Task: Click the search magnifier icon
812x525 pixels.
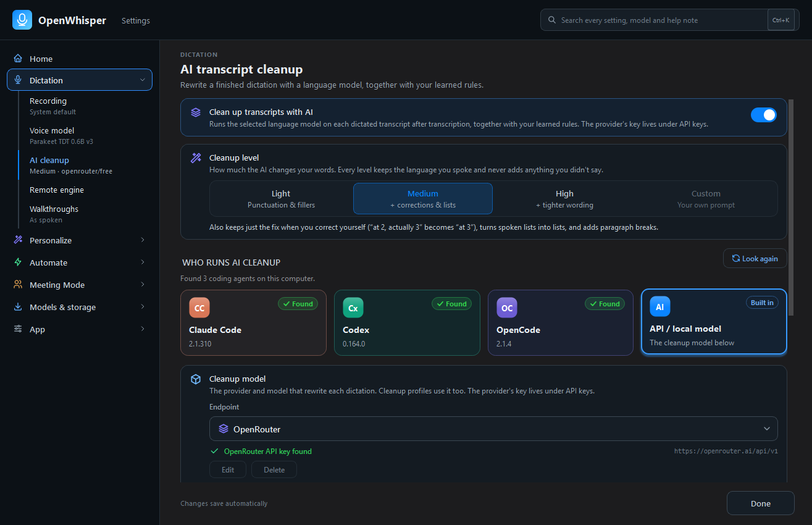Action: [x=551, y=20]
